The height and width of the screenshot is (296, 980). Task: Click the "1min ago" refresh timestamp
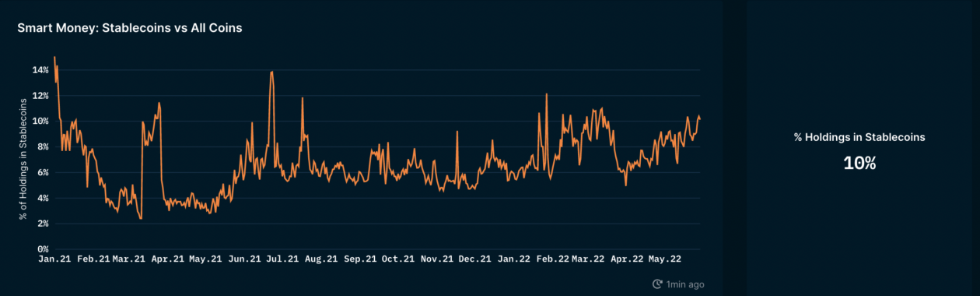pos(685,284)
